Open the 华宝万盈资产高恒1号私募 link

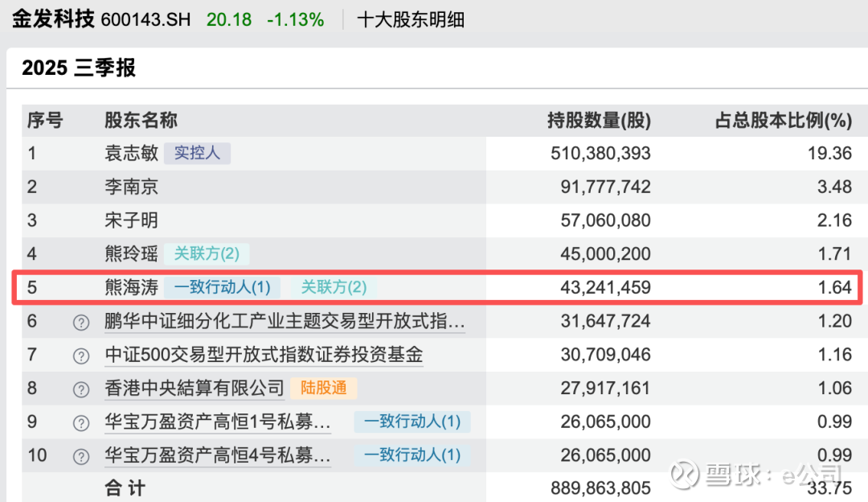tap(218, 422)
